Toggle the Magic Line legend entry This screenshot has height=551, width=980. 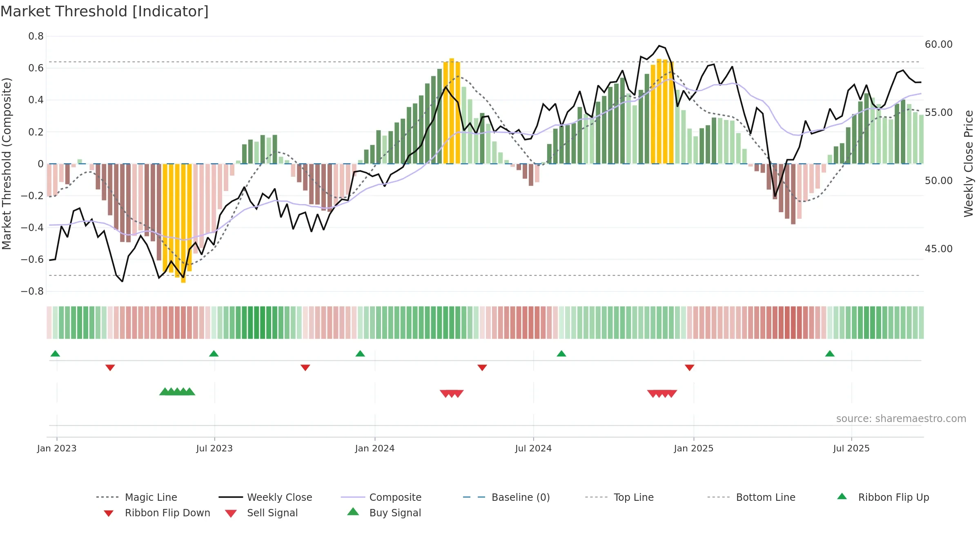pyautogui.click(x=136, y=497)
